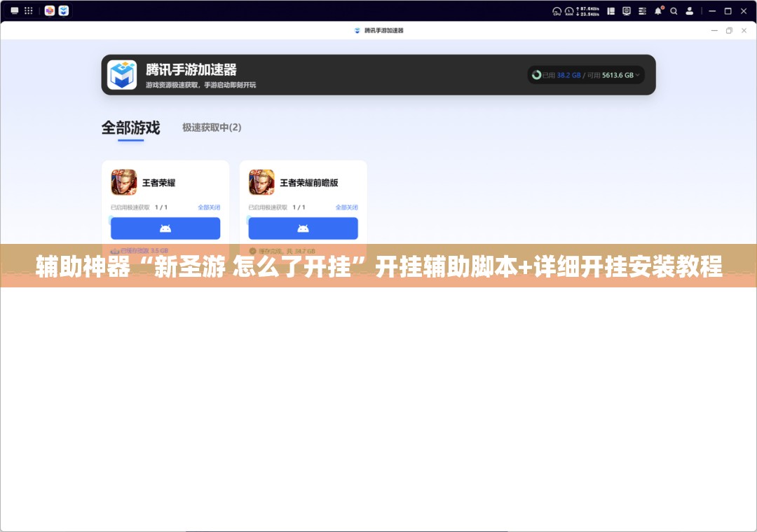This screenshot has width=757, height=532.
Task: Open the RAM usage gauge
Action: point(569,11)
